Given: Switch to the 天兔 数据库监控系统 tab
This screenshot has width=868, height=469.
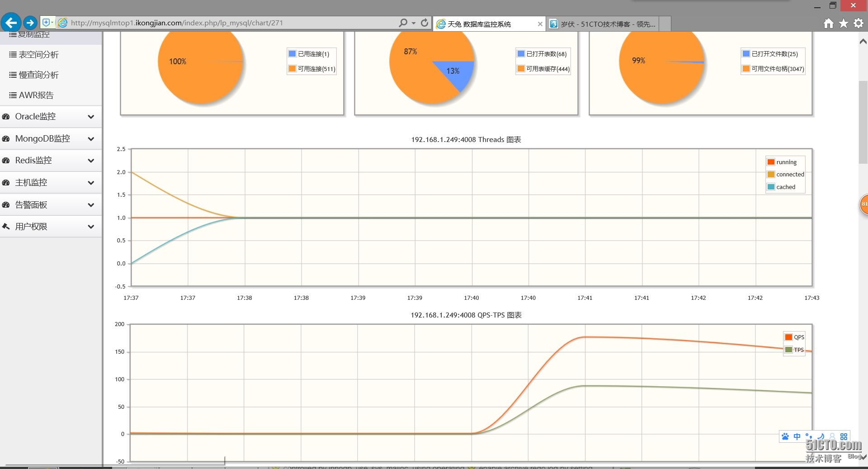Looking at the screenshot, I should (x=489, y=24).
